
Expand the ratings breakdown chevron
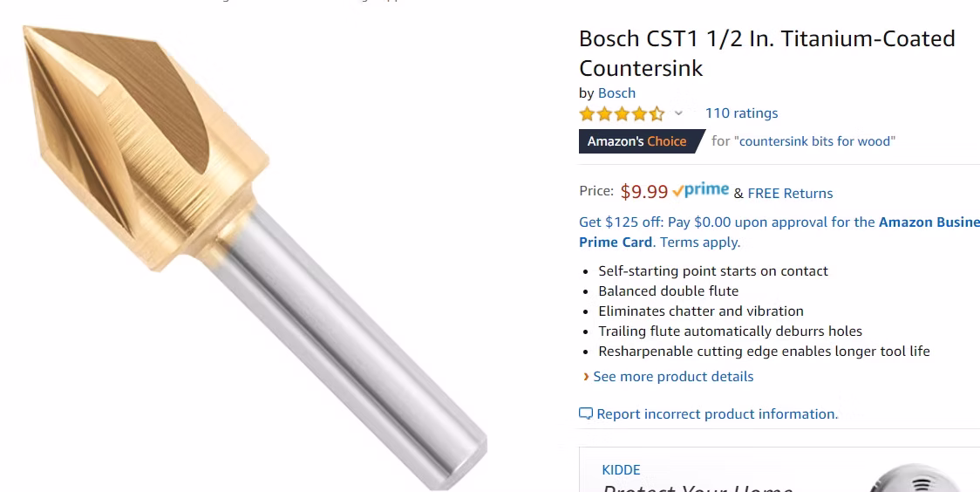click(678, 113)
